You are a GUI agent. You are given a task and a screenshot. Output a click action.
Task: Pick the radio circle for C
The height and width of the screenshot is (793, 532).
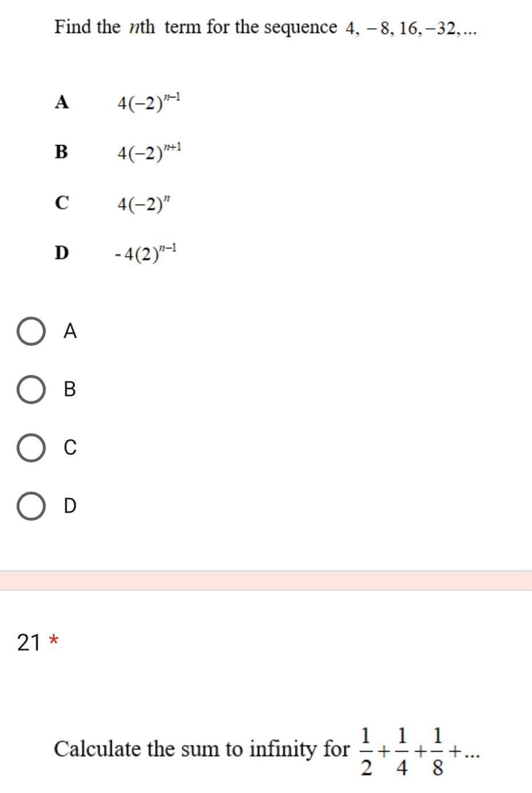pyautogui.click(x=31, y=448)
